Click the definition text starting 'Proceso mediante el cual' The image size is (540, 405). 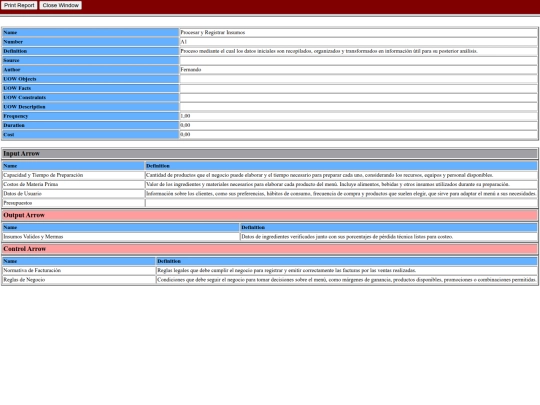329,51
